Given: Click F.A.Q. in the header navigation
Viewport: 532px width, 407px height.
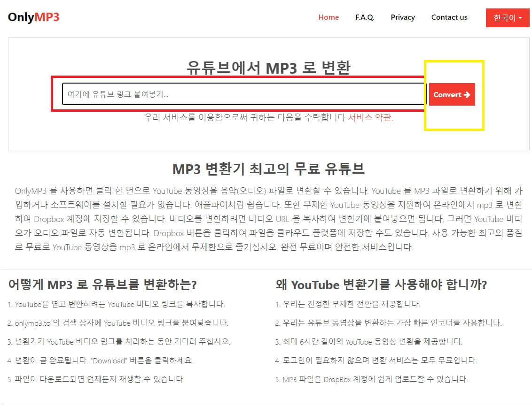Looking at the screenshot, I should 365,17.
